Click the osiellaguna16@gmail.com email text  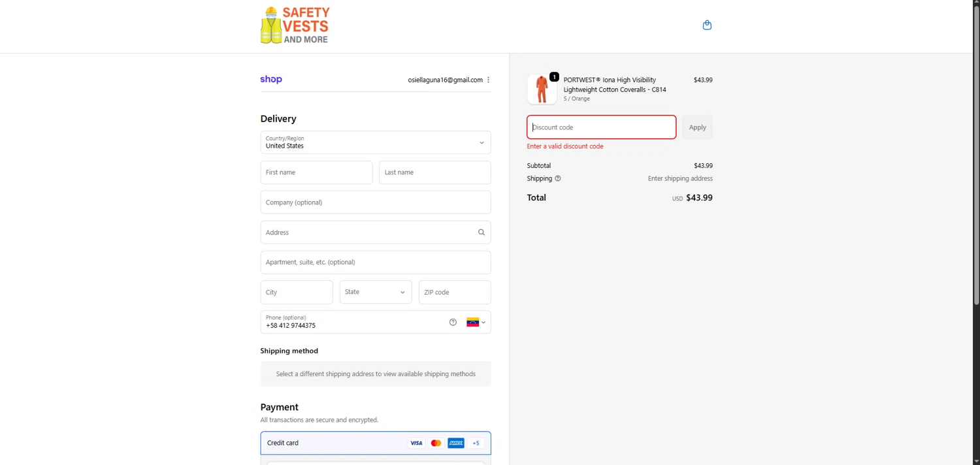446,80
